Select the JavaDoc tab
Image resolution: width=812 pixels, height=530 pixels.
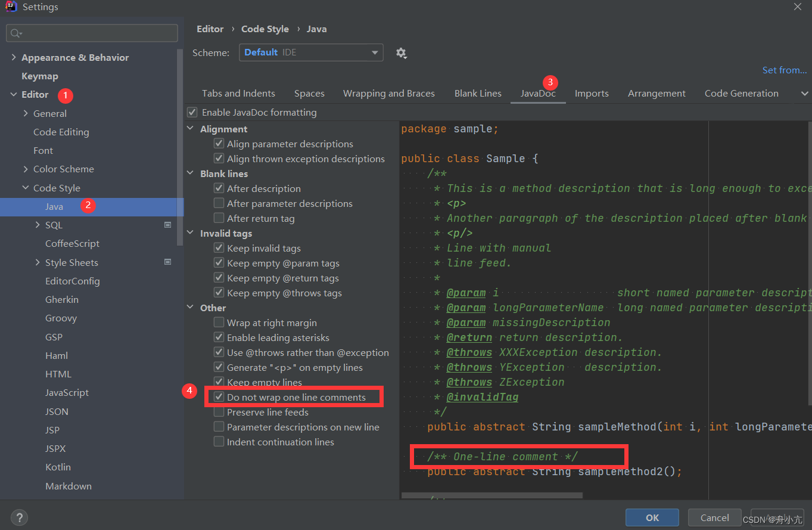tap(538, 94)
